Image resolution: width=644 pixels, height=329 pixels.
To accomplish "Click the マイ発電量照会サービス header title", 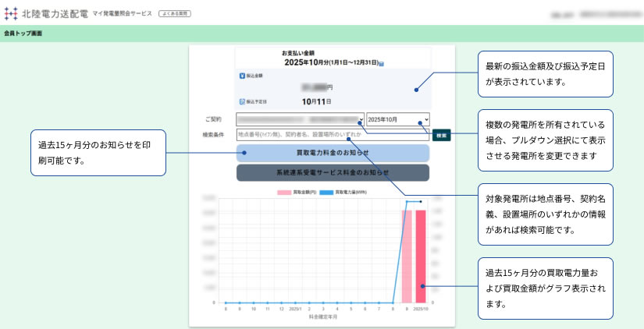I will pos(123,14).
